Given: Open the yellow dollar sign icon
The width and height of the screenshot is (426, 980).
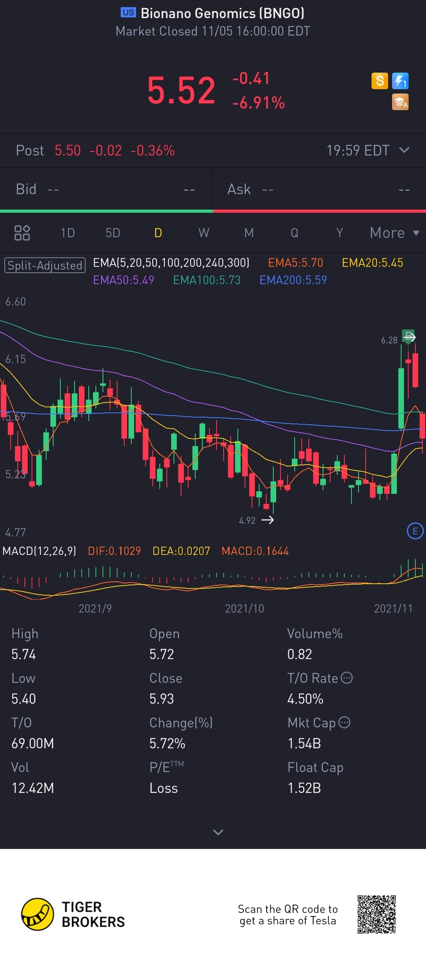Looking at the screenshot, I should tap(380, 81).
